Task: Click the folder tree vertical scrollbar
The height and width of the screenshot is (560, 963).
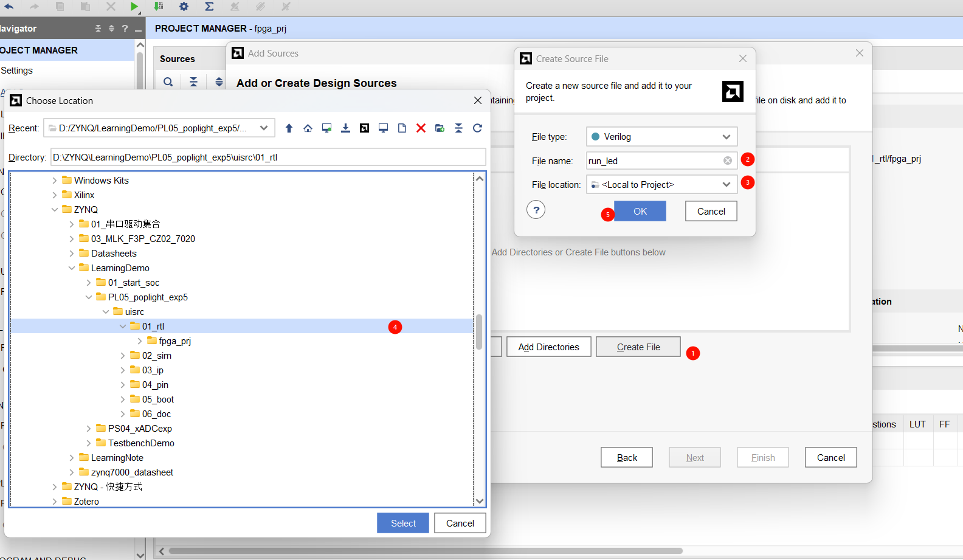Action: point(479,332)
